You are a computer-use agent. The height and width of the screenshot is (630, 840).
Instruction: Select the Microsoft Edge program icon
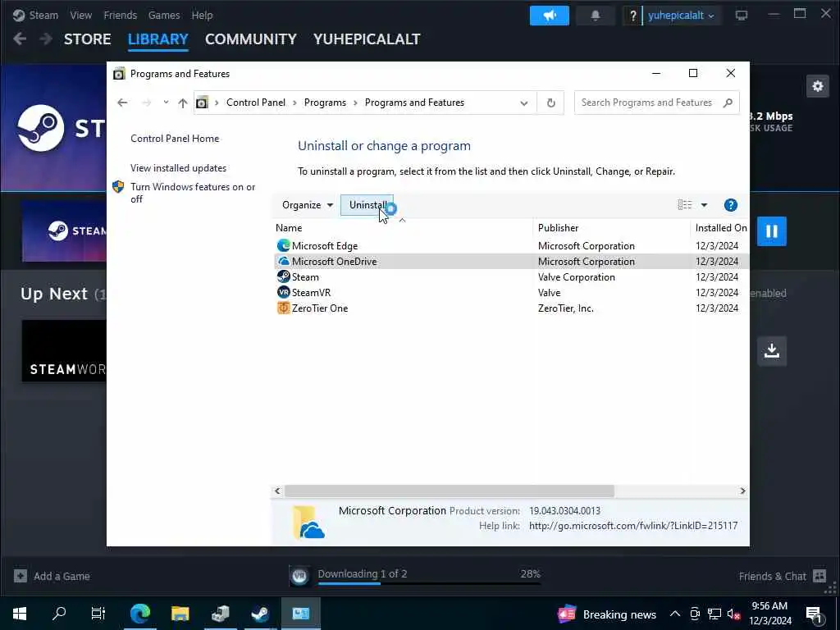click(x=283, y=246)
